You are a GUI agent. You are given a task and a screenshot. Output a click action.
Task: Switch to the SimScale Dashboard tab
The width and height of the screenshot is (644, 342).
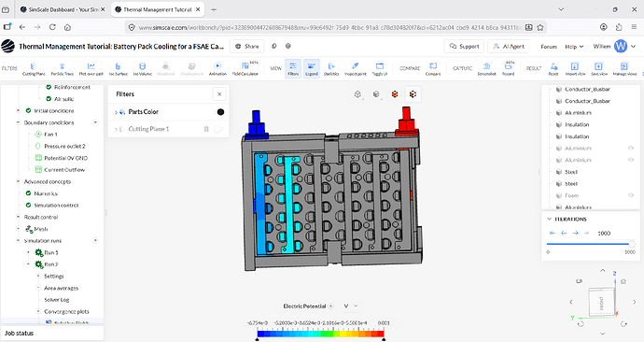pos(63,9)
